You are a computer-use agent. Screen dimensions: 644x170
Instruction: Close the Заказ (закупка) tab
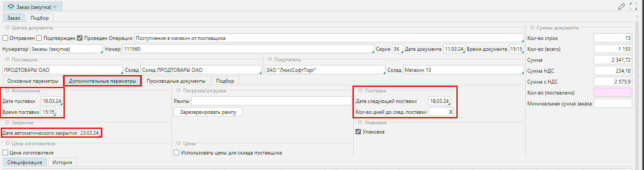[55, 6]
